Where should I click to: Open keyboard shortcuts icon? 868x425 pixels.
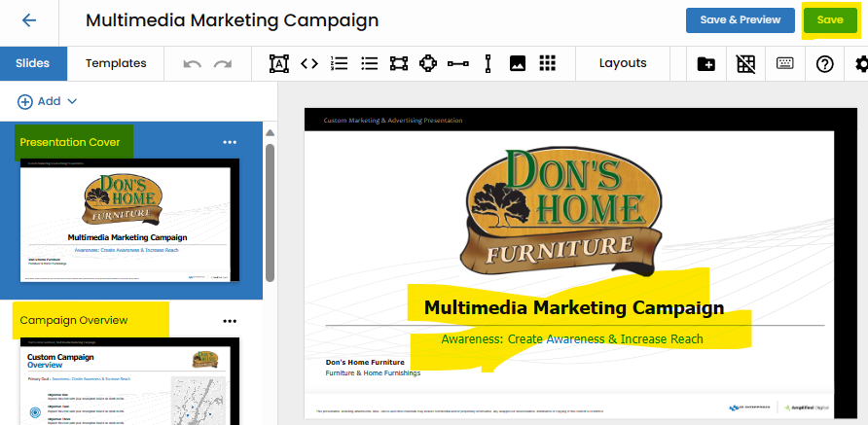click(x=785, y=64)
